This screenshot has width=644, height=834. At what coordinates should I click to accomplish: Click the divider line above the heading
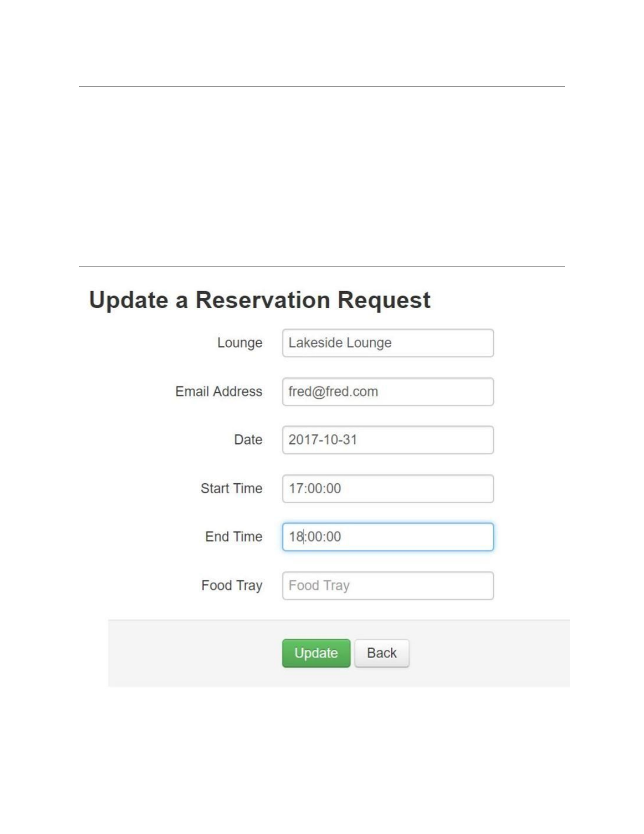(321, 266)
